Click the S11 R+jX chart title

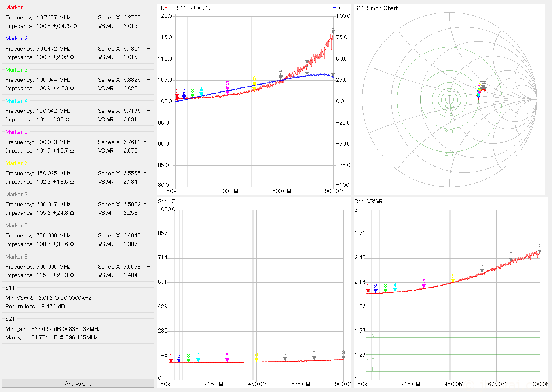194,8
